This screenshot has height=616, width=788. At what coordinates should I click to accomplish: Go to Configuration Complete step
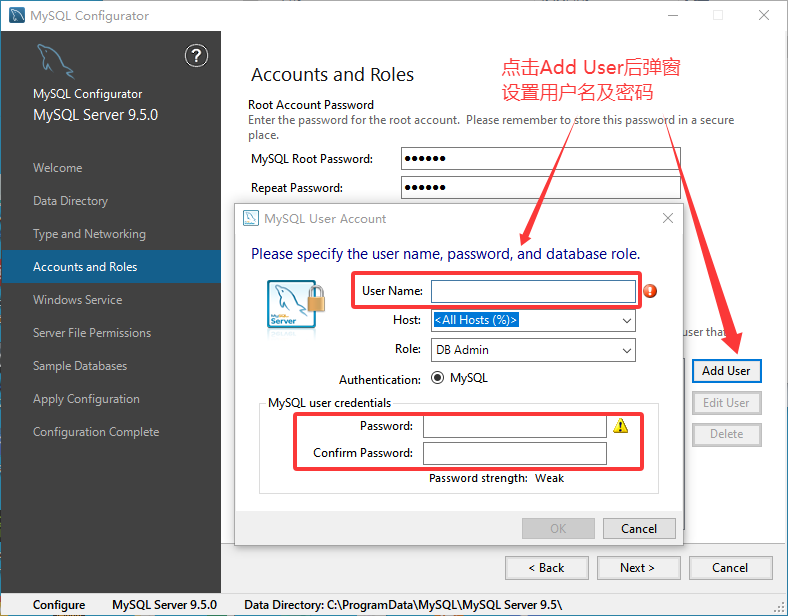tap(96, 432)
